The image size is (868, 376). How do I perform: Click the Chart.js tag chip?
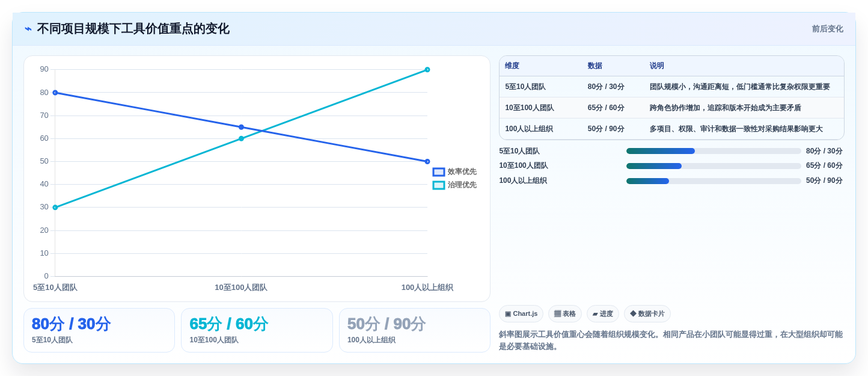click(521, 313)
